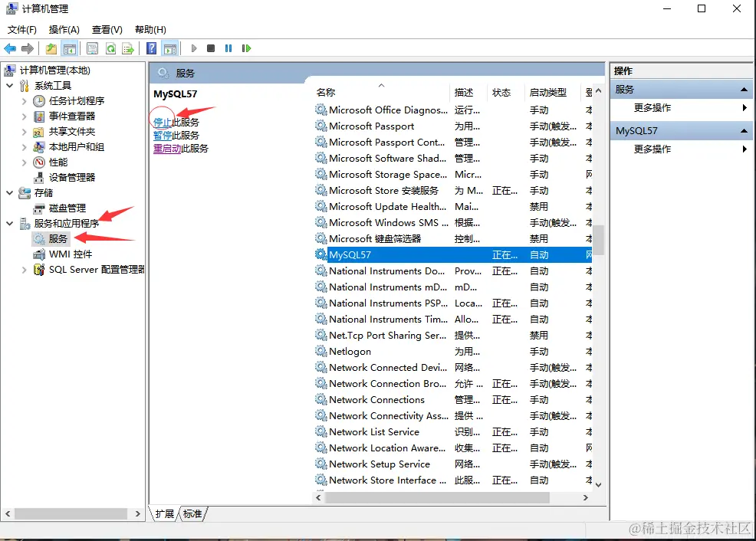Screen dimensions: 756x541
Task: Expand the 事件查看器 node arrow
Action: 24,116
